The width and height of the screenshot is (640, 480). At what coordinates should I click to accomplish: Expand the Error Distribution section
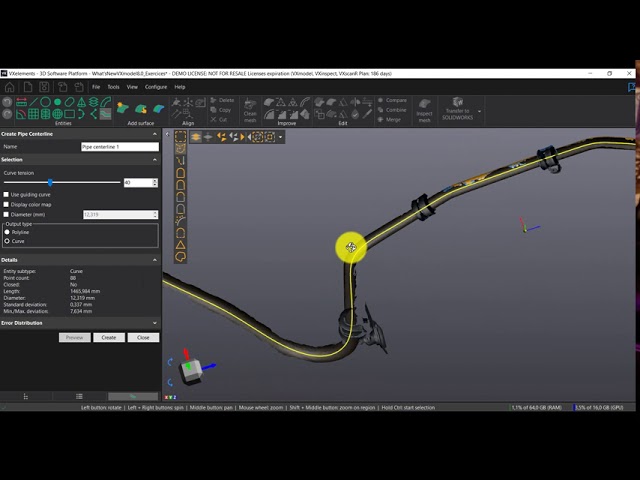point(155,323)
